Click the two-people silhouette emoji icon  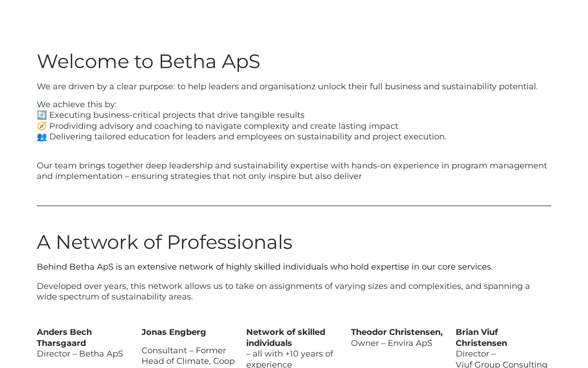pyautogui.click(x=42, y=137)
